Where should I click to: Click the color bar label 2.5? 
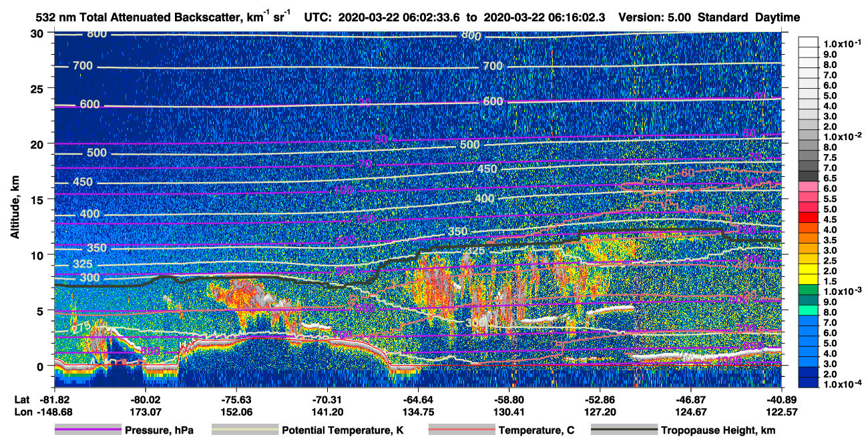pyautogui.click(x=830, y=261)
